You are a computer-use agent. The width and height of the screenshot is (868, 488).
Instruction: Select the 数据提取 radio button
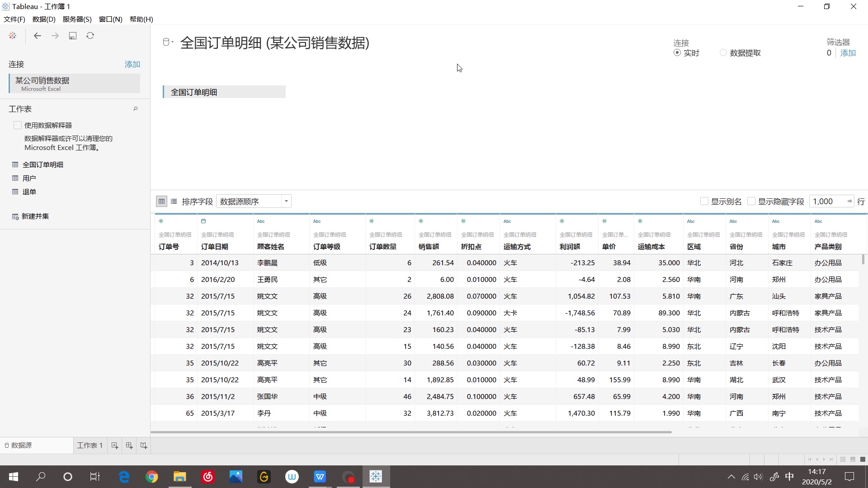(x=722, y=52)
